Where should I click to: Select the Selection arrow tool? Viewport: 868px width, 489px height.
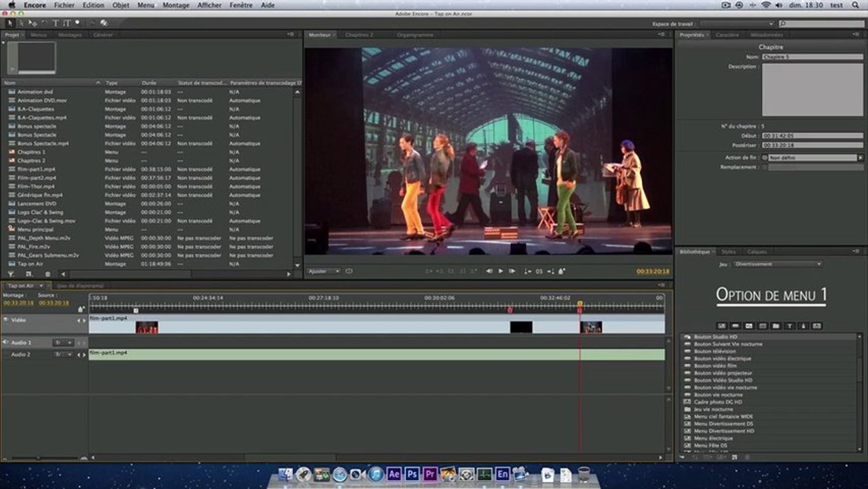12,23
